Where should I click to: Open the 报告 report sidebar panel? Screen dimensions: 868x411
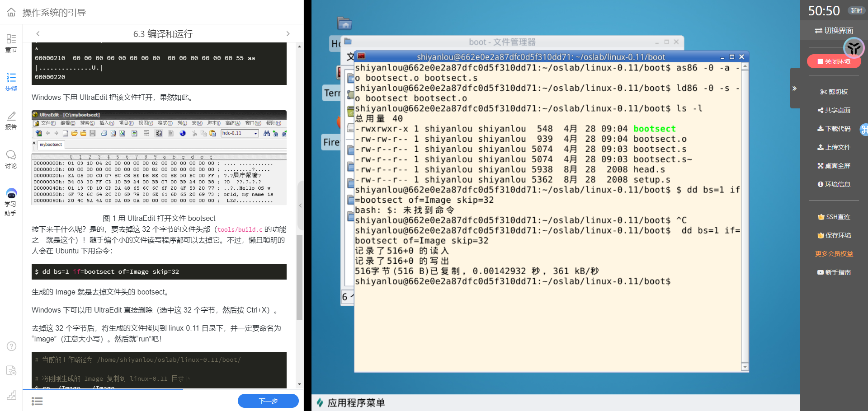point(11,121)
